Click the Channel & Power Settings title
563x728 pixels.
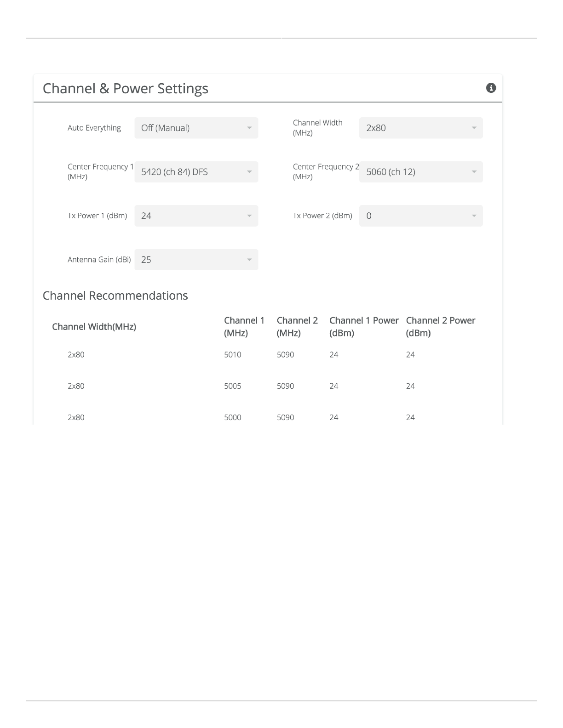(125, 88)
